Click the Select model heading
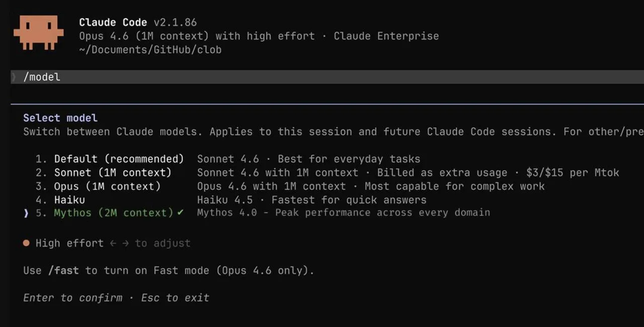The image size is (644, 327). point(60,118)
